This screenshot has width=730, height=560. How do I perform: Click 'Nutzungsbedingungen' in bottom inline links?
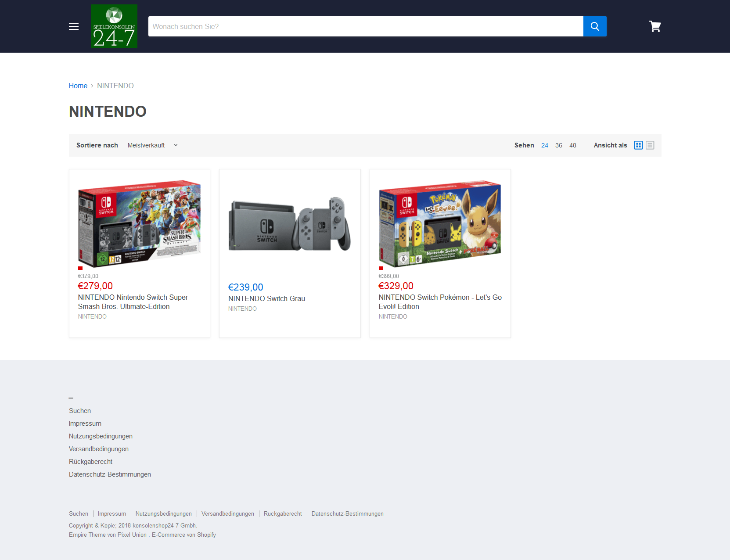164,513
